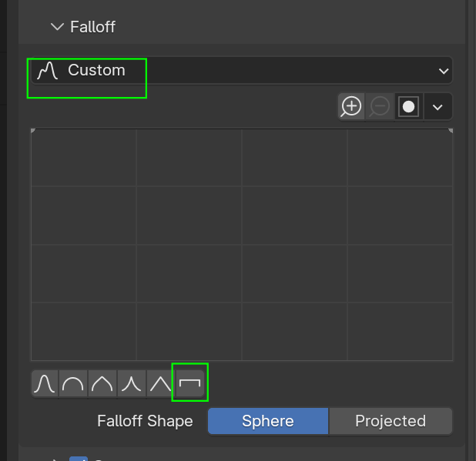Set Falloff Shape to Sphere
Image resolution: width=476 pixels, height=461 pixels.
pyautogui.click(x=267, y=421)
